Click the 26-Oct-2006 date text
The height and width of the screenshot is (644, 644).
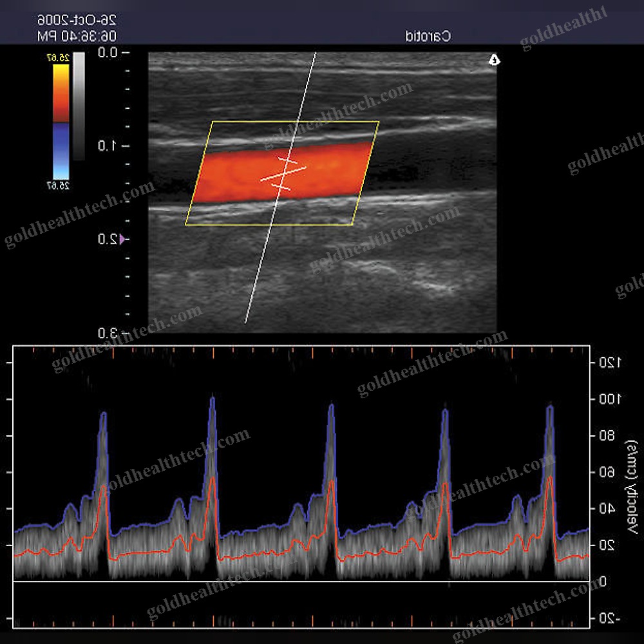(x=77, y=20)
